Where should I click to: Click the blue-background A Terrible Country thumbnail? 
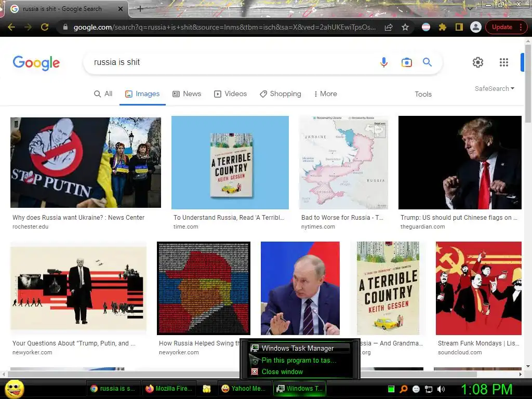(x=230, y=163)
